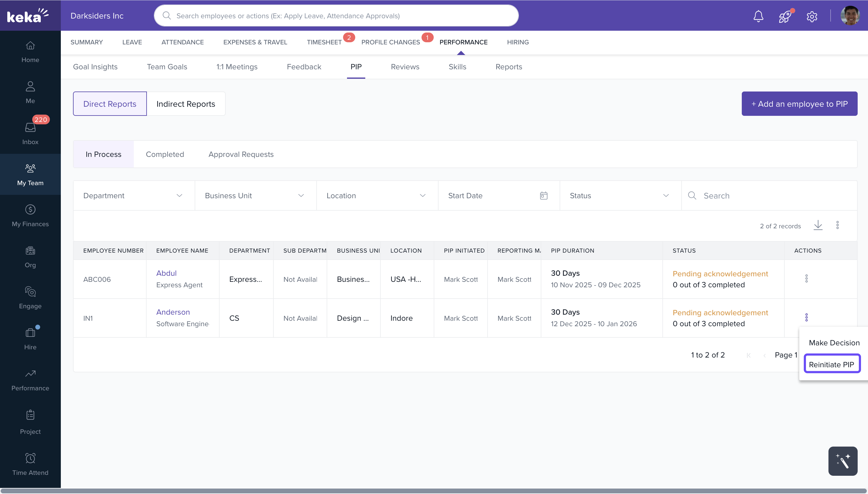Click Add an employee to PIP
This screenshot has width=868, height=494.
click(799, 104)
